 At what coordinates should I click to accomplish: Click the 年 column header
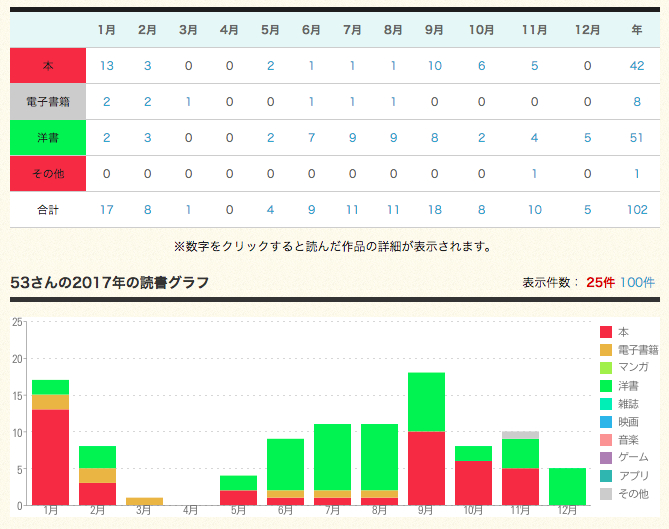click(637, 30)
